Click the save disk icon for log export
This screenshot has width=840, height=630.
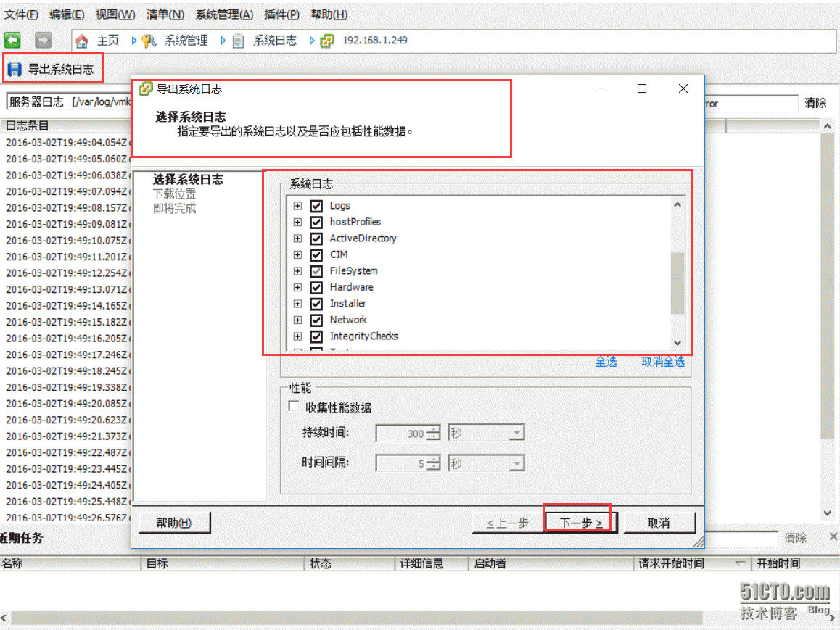coord(15,69)
